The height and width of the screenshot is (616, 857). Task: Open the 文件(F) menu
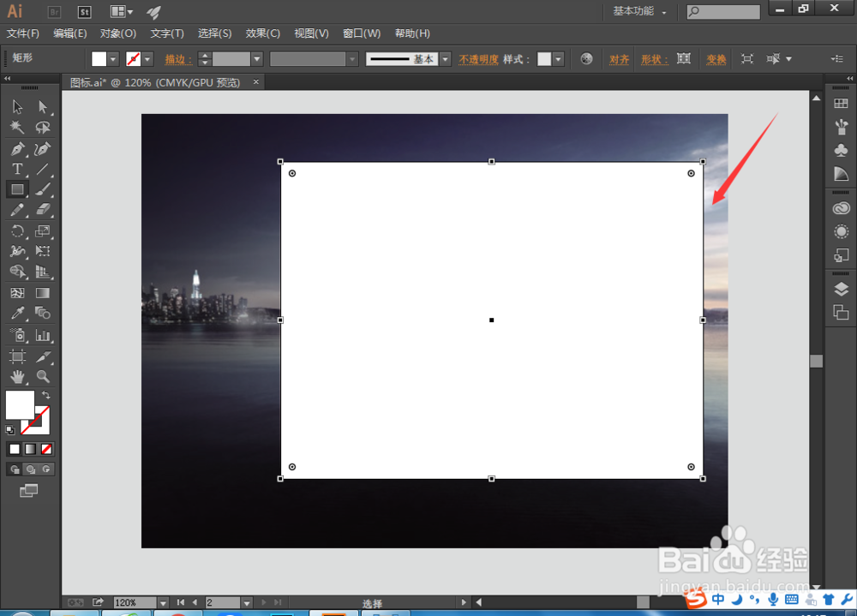(x=23, y=33)
